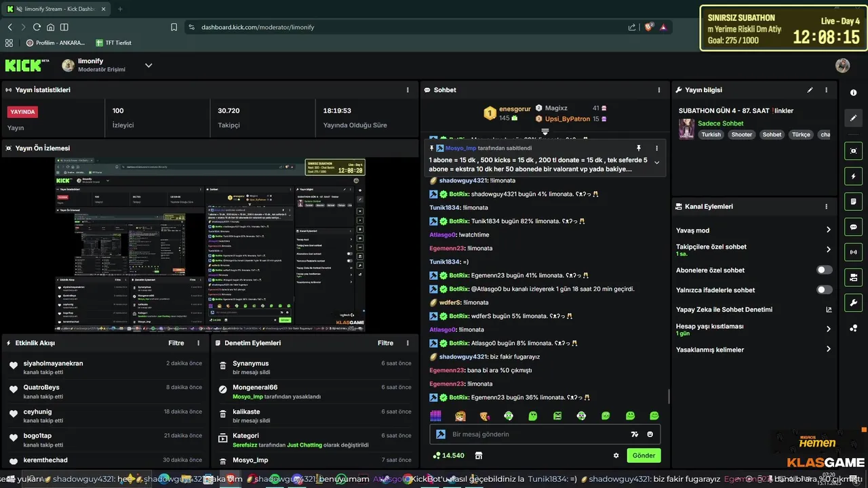Screen dimensions: 868x488
Task: Click the three-dots cluster sidebar icon
Action: pyautogui.click(x=853, y=328)
